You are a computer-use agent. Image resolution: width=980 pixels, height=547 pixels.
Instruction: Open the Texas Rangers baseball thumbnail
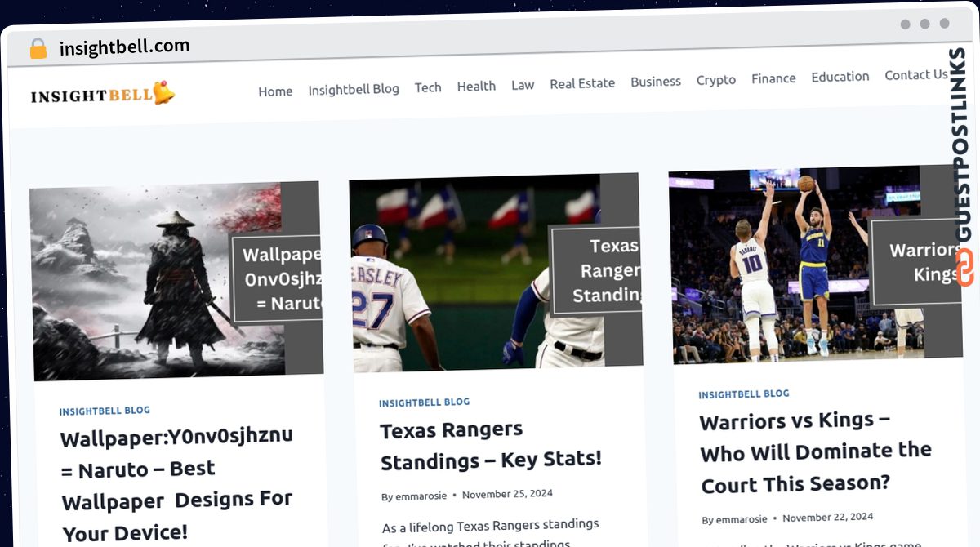click(495, 272)
